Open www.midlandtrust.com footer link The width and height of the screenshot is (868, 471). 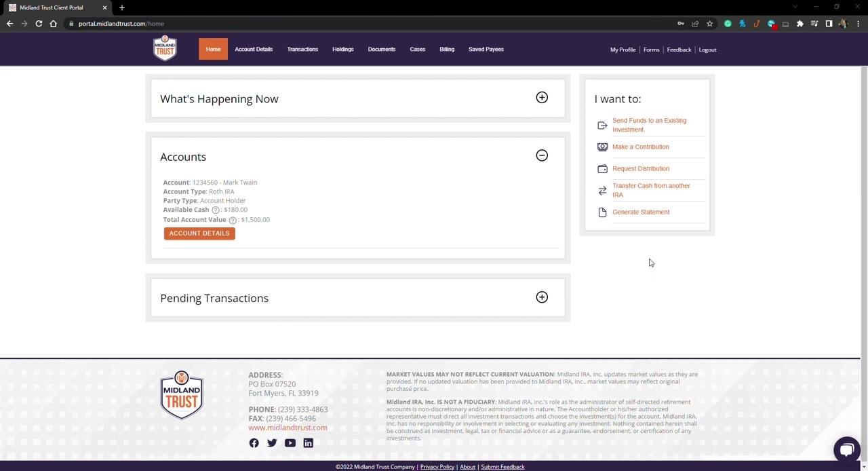click(x=288, y=428)
